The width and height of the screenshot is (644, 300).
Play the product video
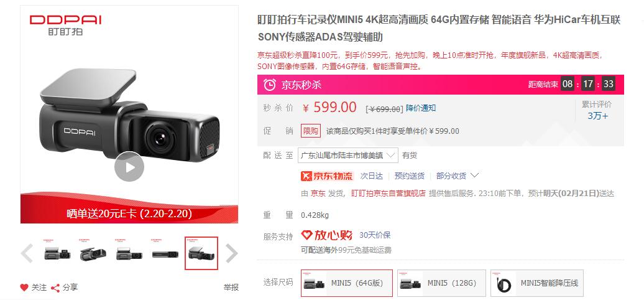click(129, 167)
